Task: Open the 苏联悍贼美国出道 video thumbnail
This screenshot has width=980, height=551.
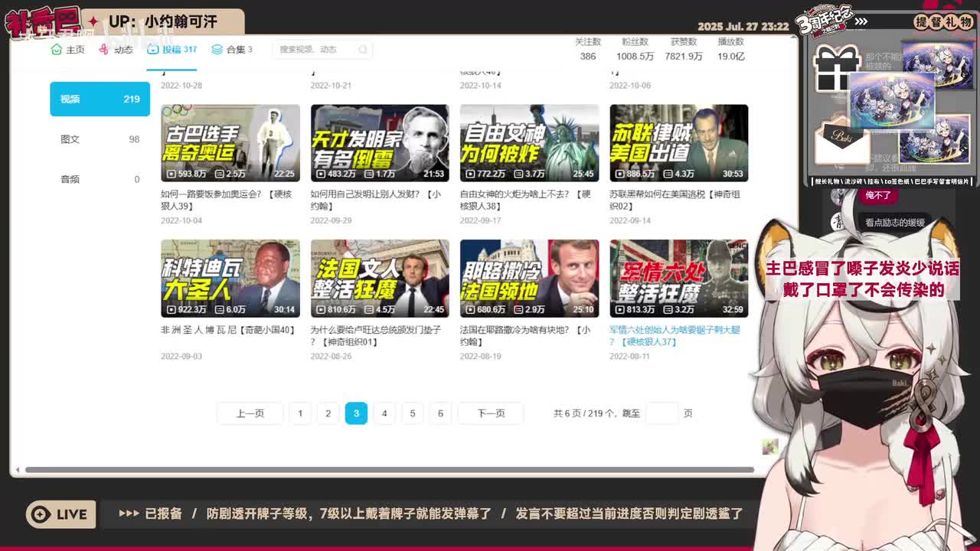Action: click(679, 143)
